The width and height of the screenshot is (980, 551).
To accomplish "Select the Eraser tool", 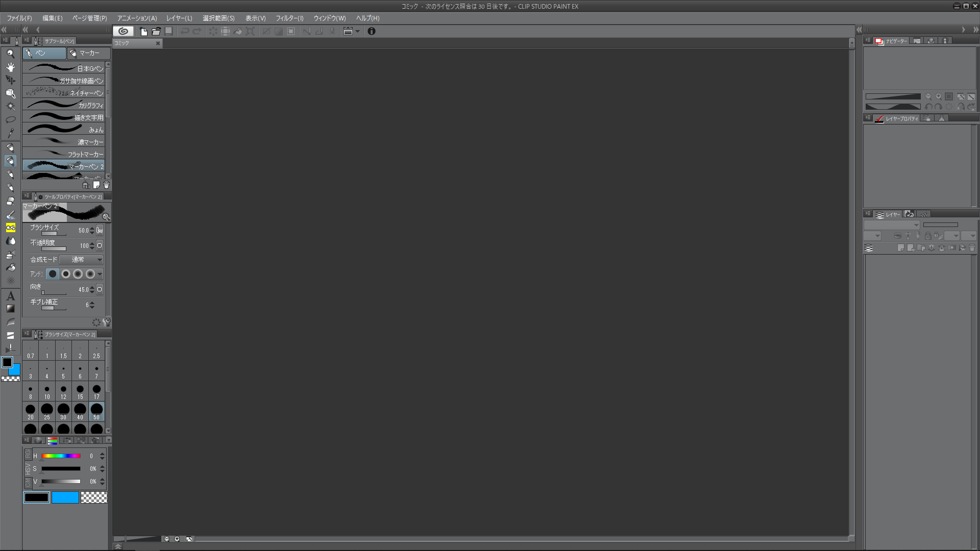I will 10,201.
